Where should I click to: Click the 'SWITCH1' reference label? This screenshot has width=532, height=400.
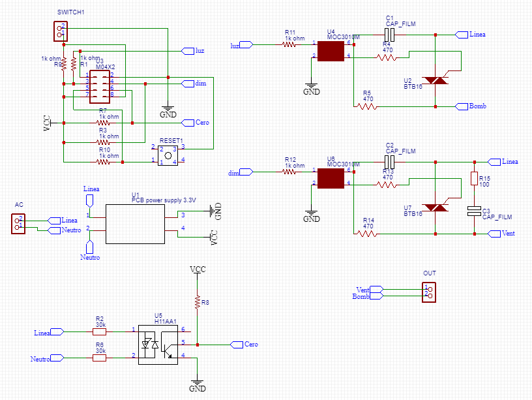click(x=70, y=12)
